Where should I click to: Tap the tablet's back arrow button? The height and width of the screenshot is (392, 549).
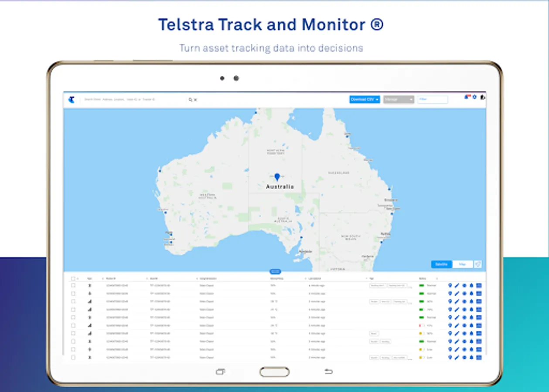[x=328, y=372]
